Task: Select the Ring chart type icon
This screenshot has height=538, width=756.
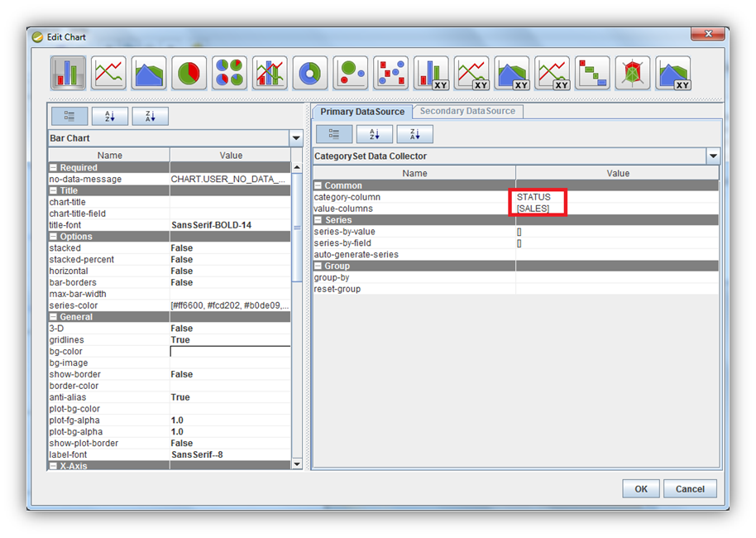Action: [x=310, y=73]
